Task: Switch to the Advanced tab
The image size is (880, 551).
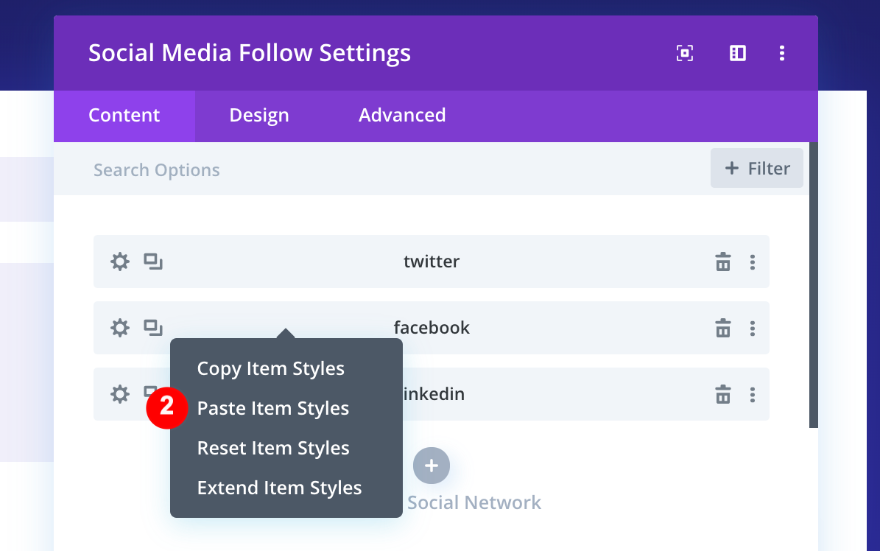Action: [402, 115]
